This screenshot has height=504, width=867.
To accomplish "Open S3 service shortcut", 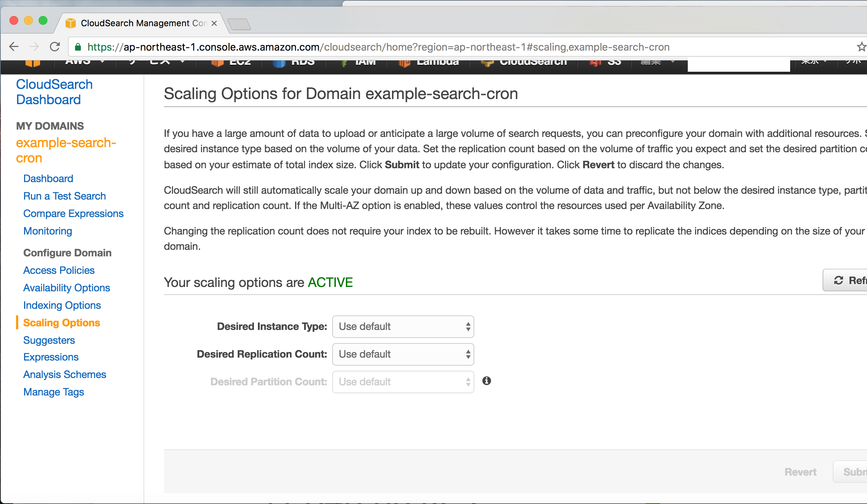I will [605, 63].
